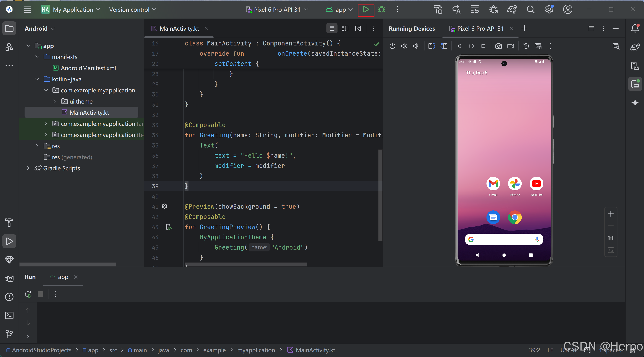This screenshot has height=357, width=644.
Task: Rotate emulator left icon
Action: pyautogui.click(x=432, y=46)
